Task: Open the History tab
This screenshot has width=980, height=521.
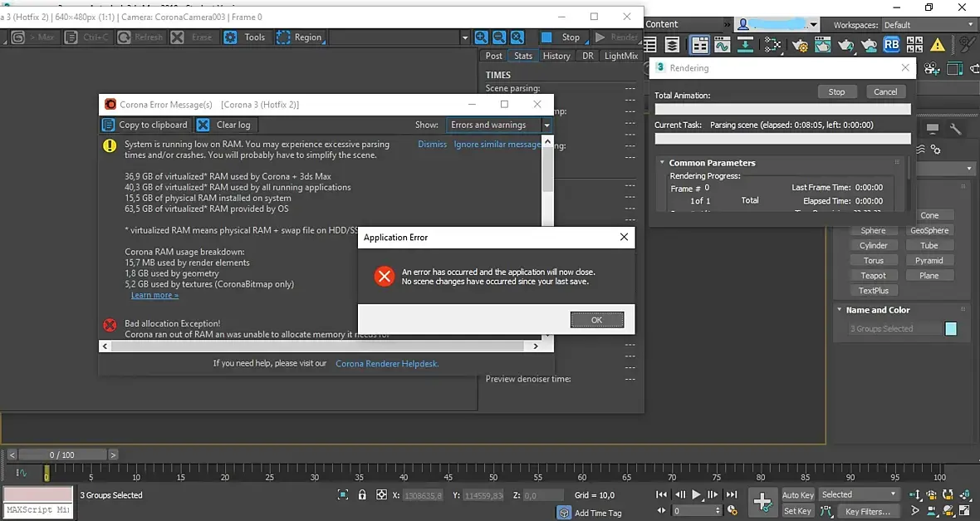Action: click(556, 56)
